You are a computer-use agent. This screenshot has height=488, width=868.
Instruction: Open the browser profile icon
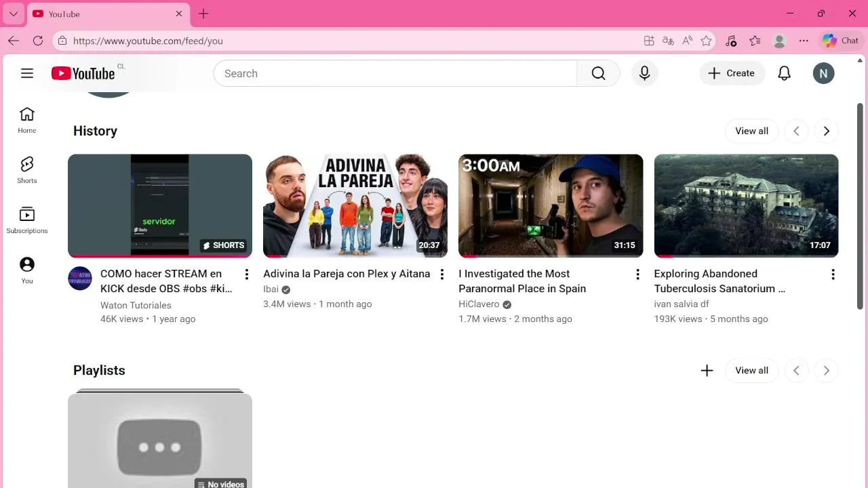779,41
